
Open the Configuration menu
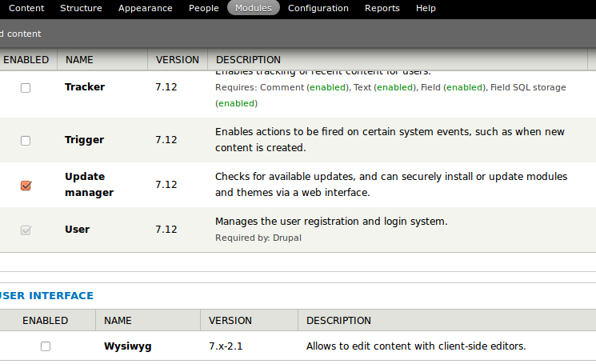318,8
